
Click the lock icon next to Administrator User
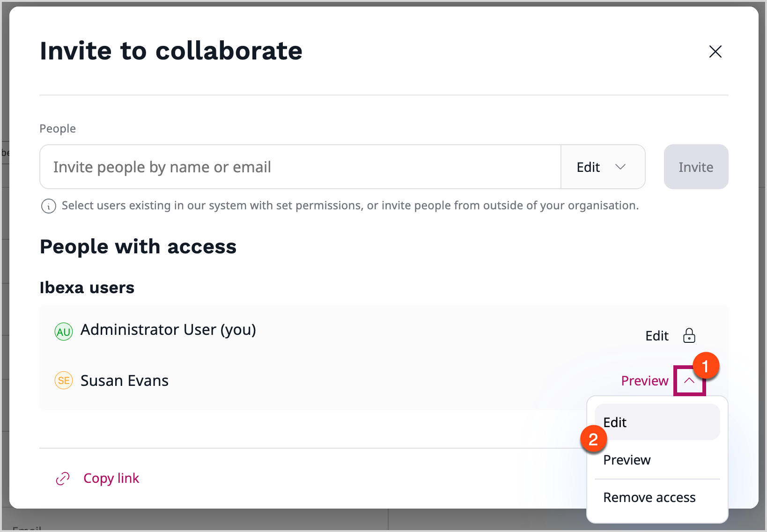689,336
